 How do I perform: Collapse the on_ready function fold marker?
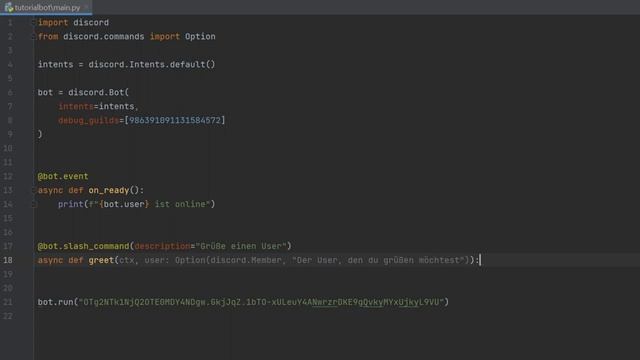(x=34, y=191)
